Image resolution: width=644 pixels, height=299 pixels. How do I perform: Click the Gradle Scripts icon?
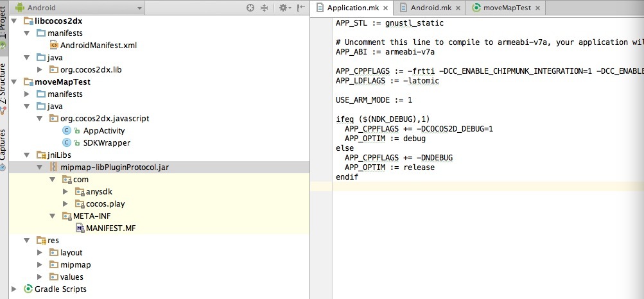(x=28, y=289)
